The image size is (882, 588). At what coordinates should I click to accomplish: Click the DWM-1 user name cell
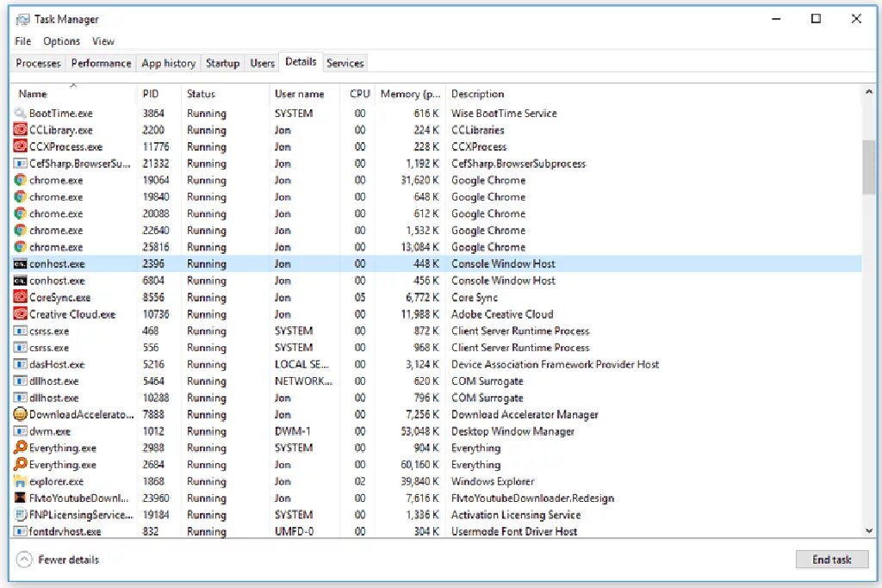293,431
